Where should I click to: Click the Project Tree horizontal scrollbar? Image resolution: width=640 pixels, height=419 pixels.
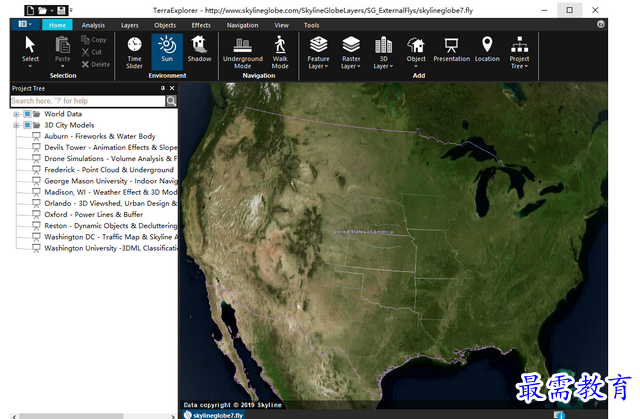click(71, 416)
